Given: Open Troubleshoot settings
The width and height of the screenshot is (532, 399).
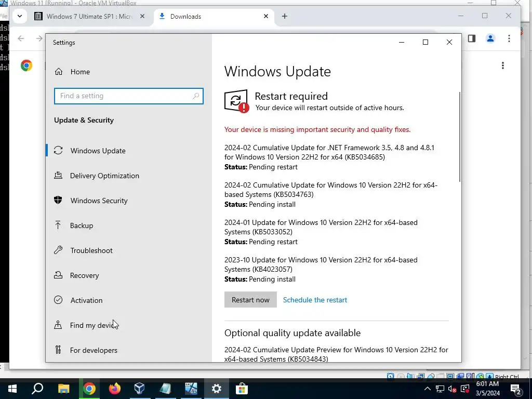Looking at the screenshot, I should pos(91,250).
